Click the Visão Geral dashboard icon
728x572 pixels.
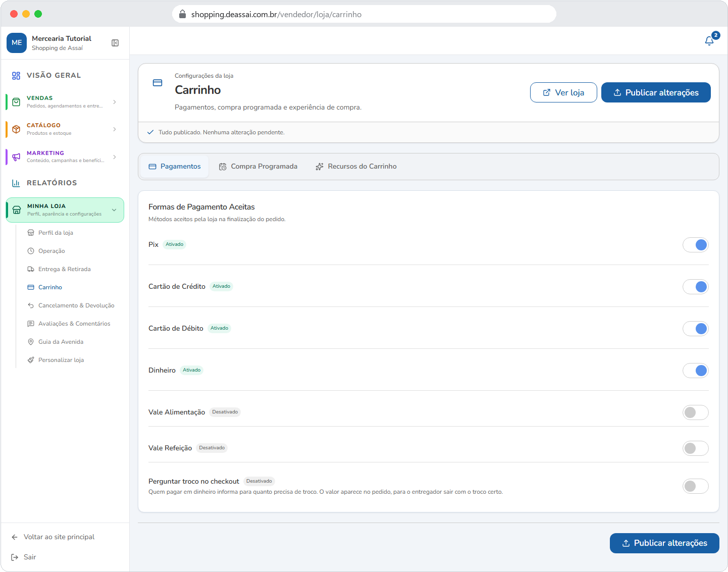click(x=16, y=76)
